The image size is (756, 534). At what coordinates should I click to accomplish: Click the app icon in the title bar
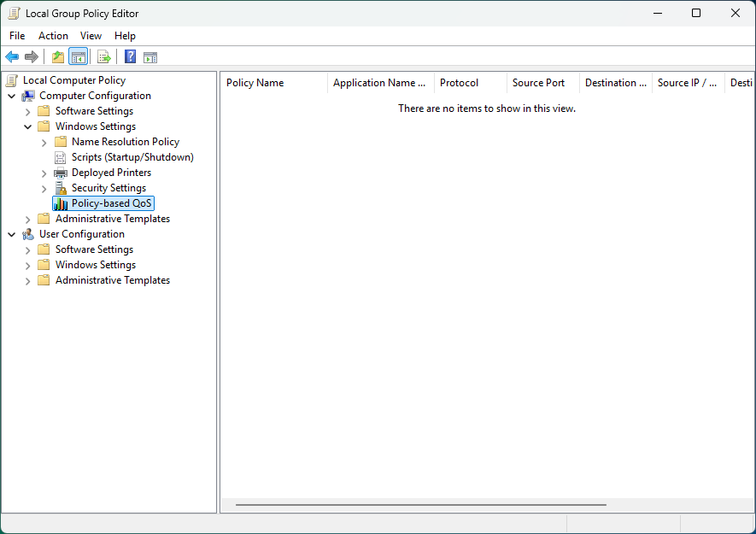pos(14,14)
